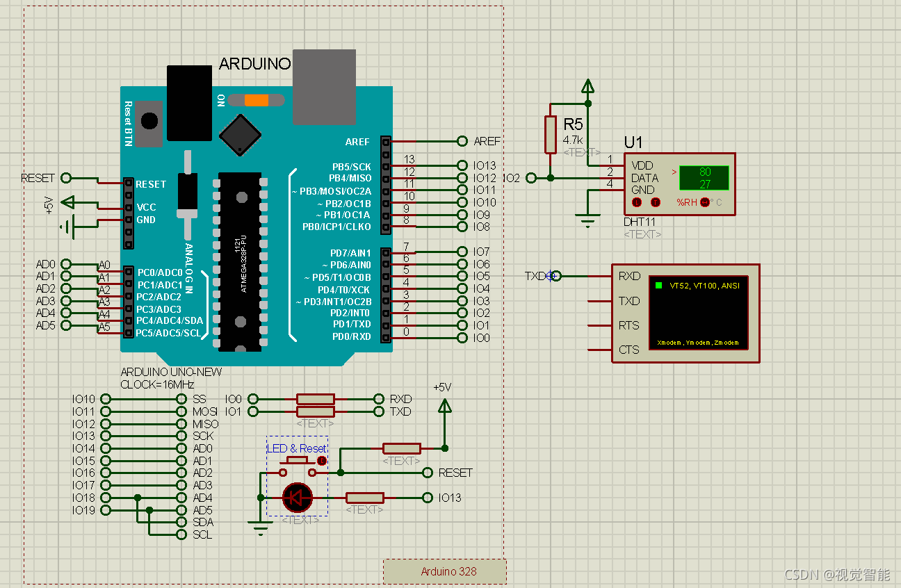The image size is (901, 588).
Task: Click the IO10 terminal connected to SS
Action: tap(105, 399)
